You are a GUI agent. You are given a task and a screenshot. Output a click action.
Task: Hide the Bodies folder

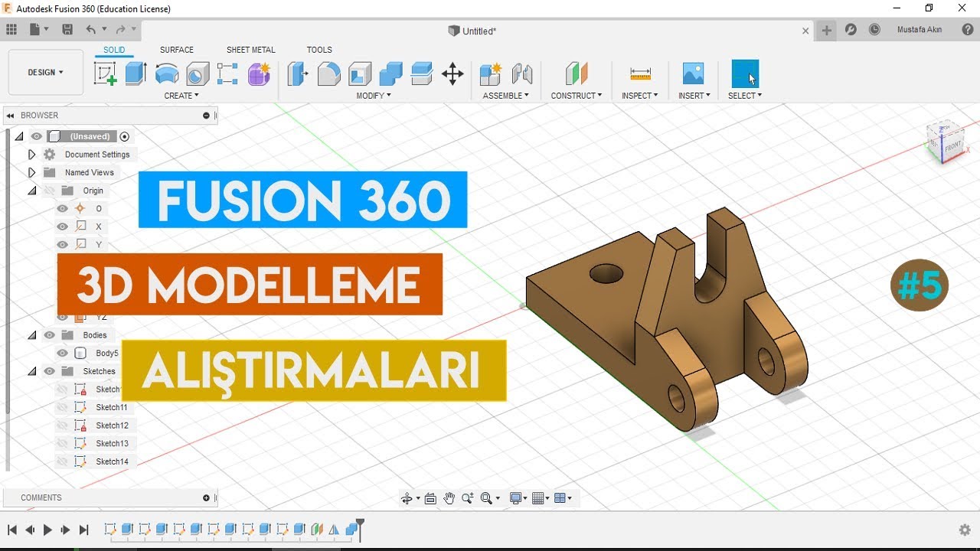coord(50,335)
